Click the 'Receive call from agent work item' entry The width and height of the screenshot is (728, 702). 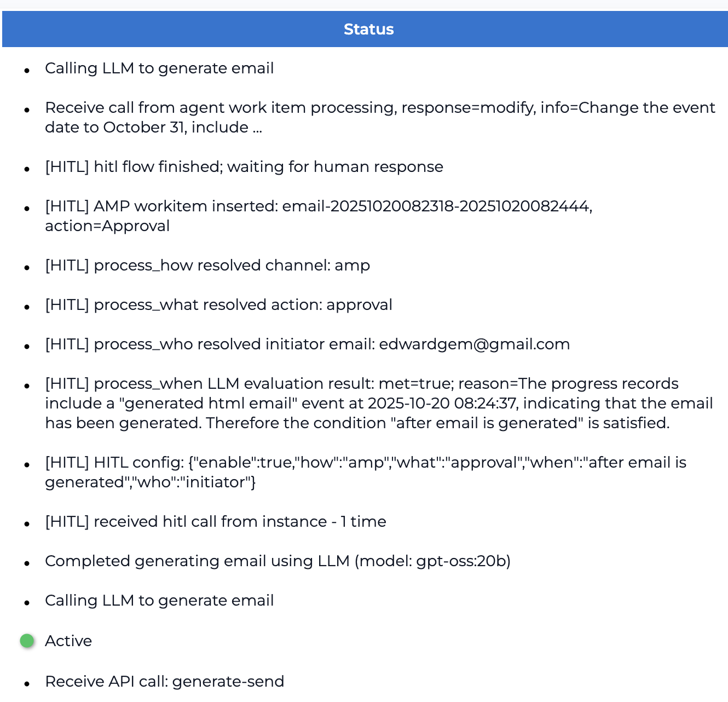point(380,117)
